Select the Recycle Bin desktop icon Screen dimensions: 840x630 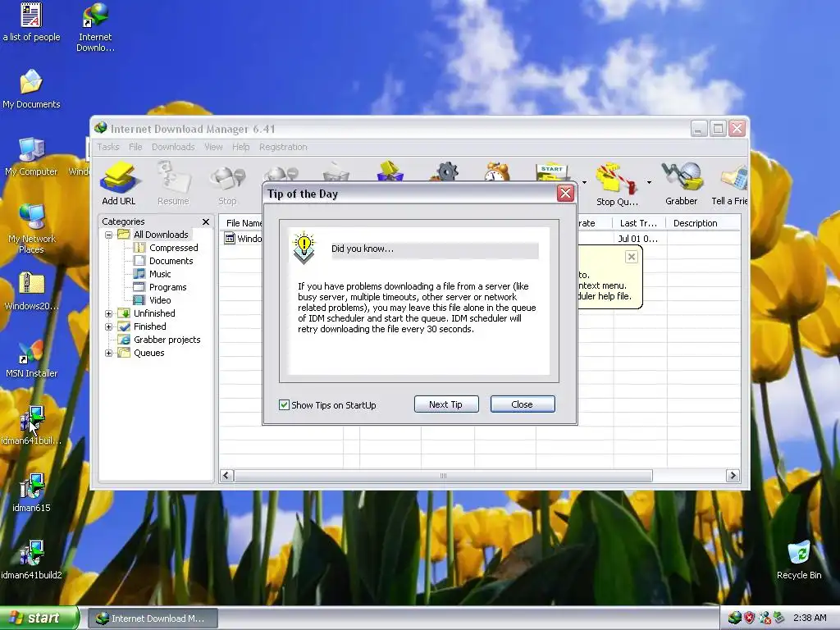[x=799, y=560]
